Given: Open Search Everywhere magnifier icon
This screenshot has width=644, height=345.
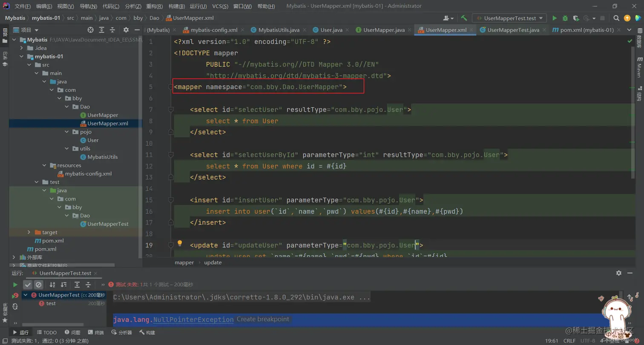Looking at the screenshot, I should pyautogui.click(x=616, y=18).
